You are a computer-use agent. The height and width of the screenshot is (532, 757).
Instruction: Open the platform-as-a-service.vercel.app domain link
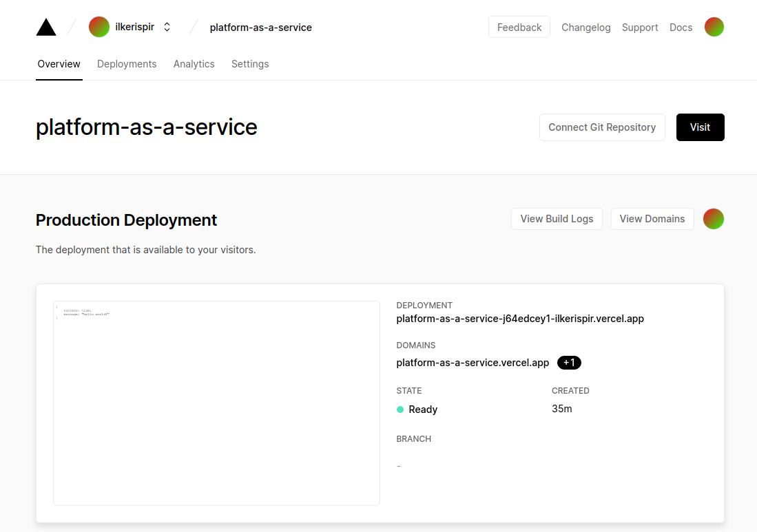[x=473, y=363]
